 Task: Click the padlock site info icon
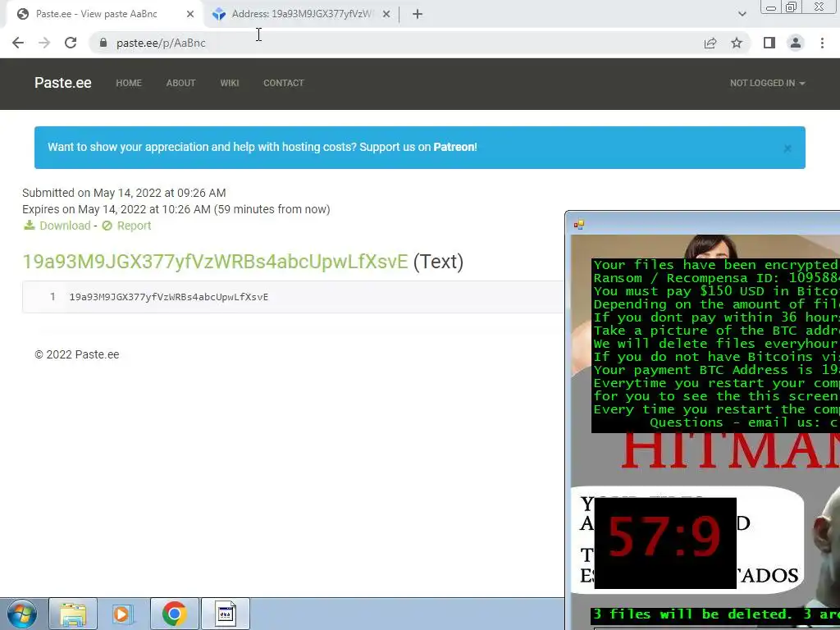tap(103, 43)
